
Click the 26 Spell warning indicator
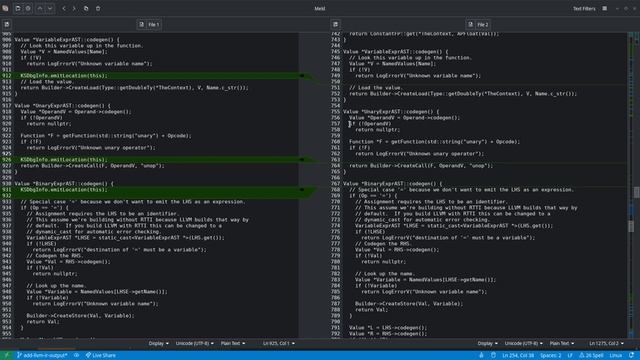[x=591, y=355]
